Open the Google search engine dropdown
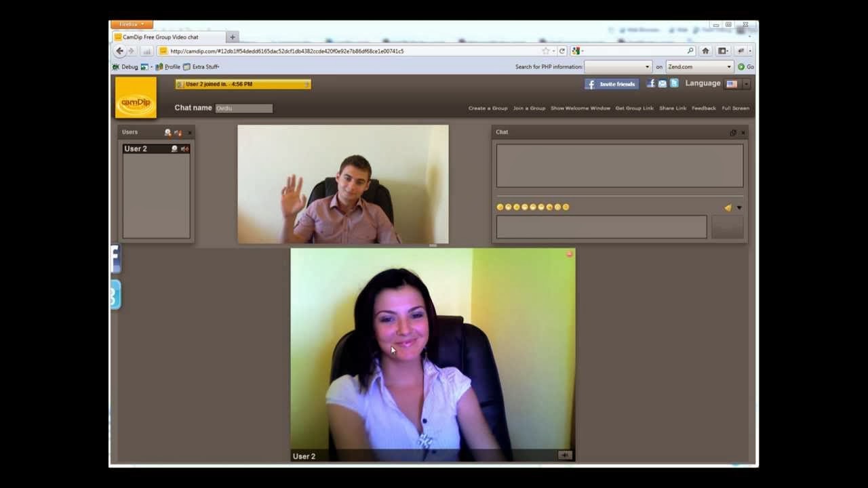 (577, 51)
